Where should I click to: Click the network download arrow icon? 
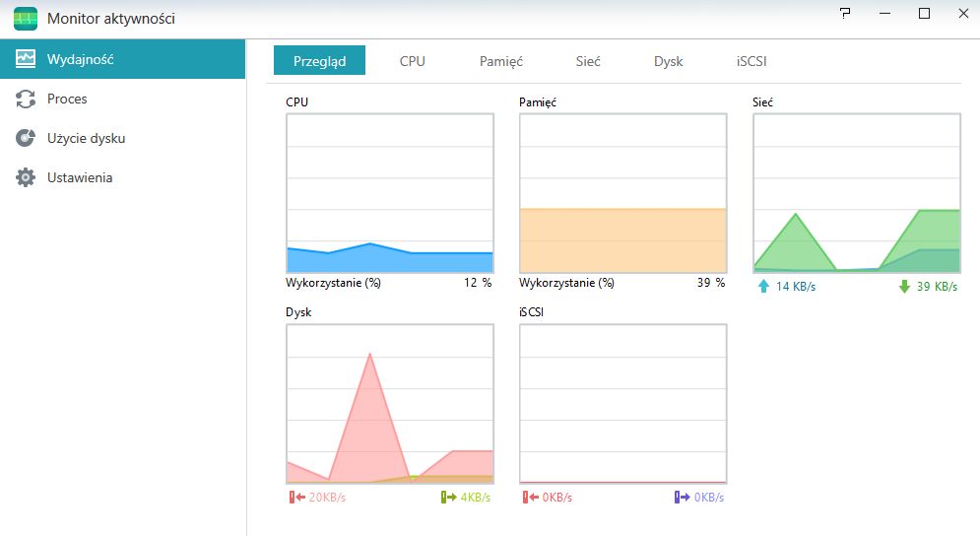904,287
